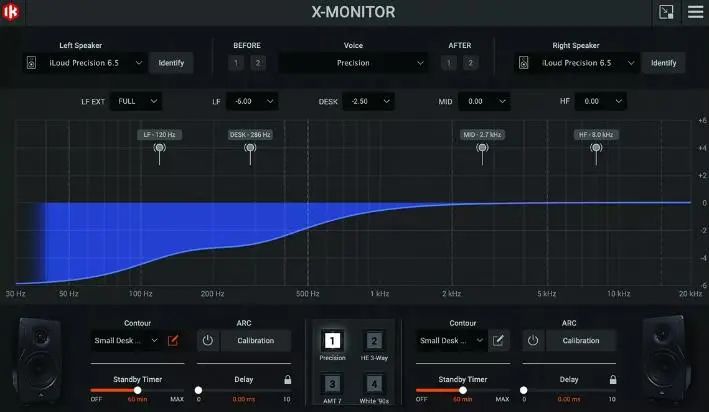Select voice preset 4 White '90s
709x412 pixels.
(374, 384)
